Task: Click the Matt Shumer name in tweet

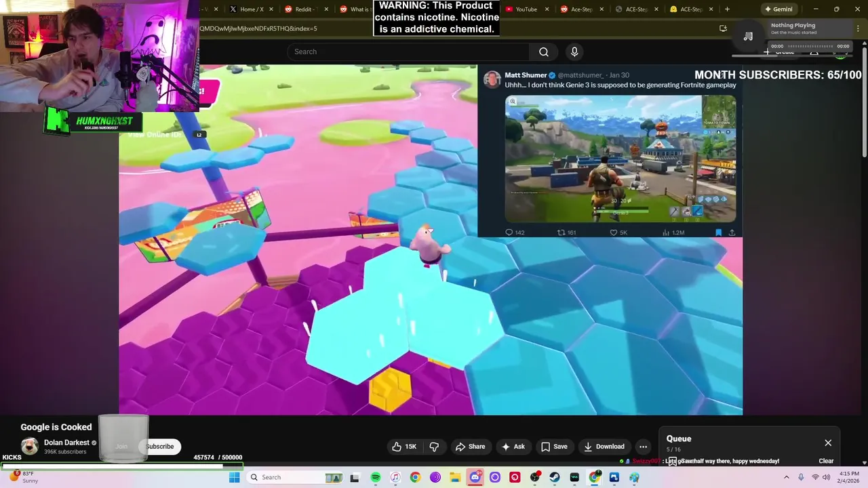Action: point(526,75)
